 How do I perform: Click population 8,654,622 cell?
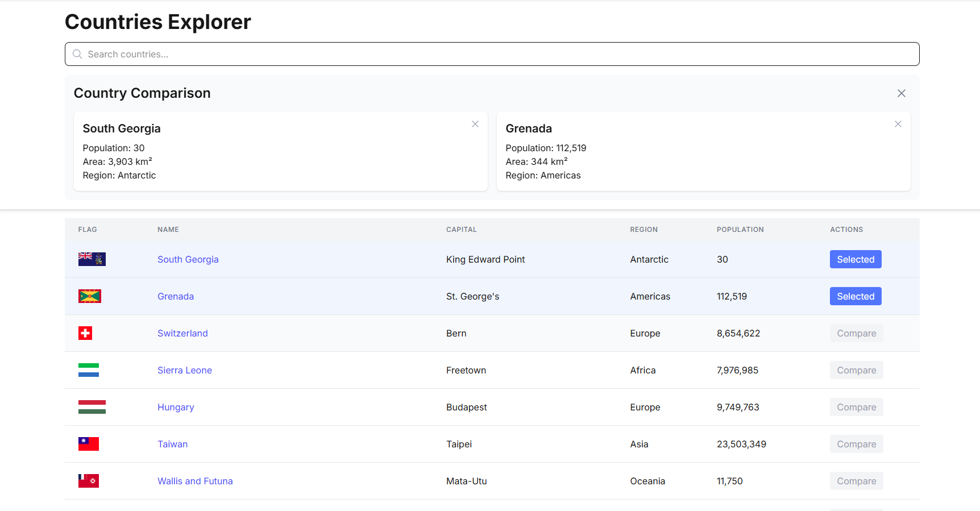[738, 333]
